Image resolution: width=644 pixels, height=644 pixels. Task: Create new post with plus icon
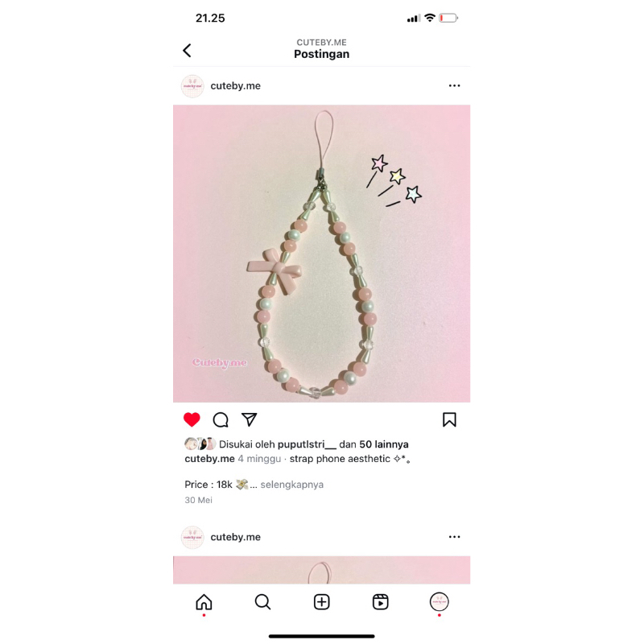(x=321, y=602)
